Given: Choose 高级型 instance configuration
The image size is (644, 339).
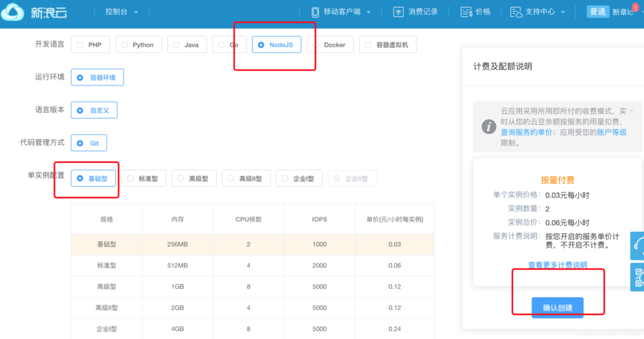Looking at the screenshot, I should tap(194, 178).
